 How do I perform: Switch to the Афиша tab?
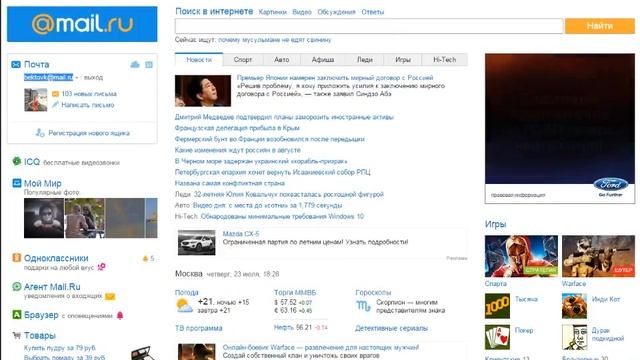click(x=323, y=60)
